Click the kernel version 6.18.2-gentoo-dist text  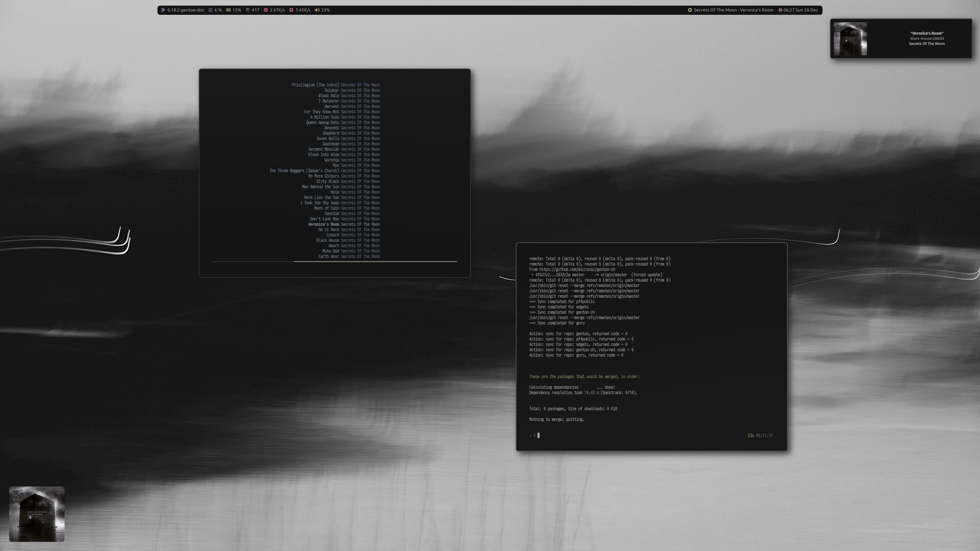point(185,10)
